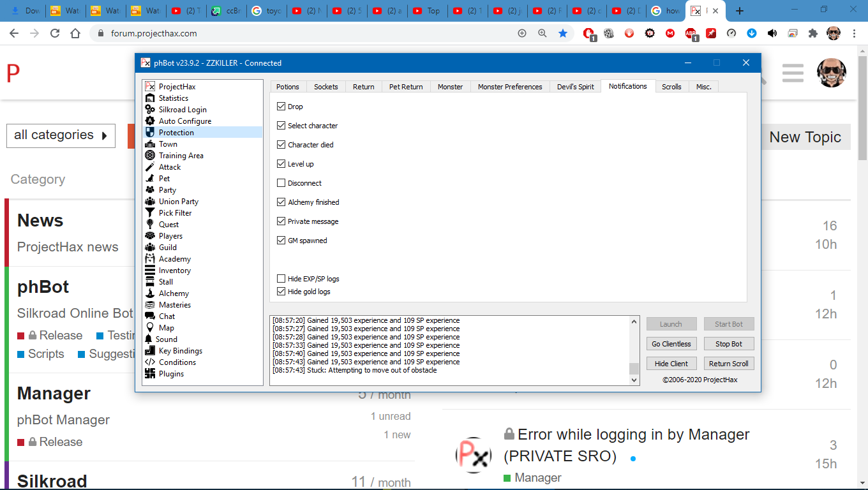
Task: Select the Plugins icon in sidebar
Action: 150,374
